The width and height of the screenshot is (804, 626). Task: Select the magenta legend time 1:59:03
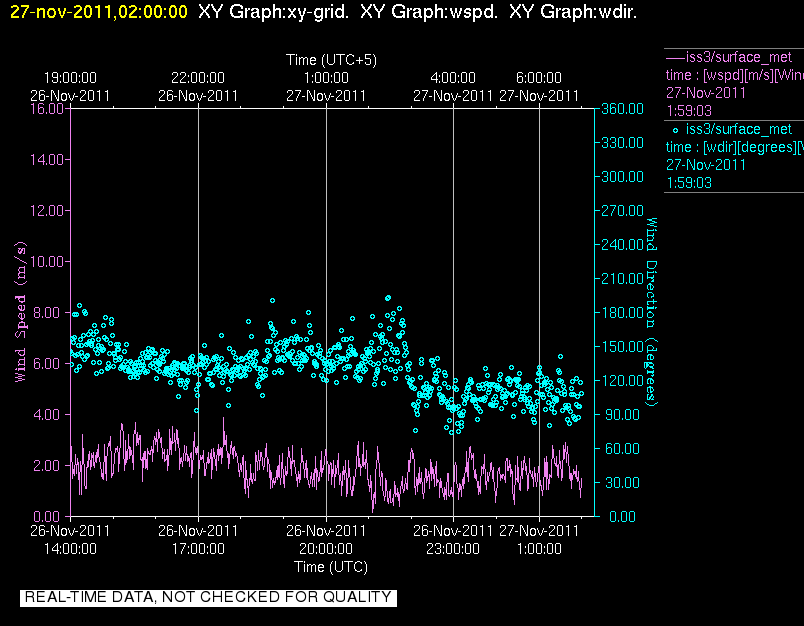[689, 111]
